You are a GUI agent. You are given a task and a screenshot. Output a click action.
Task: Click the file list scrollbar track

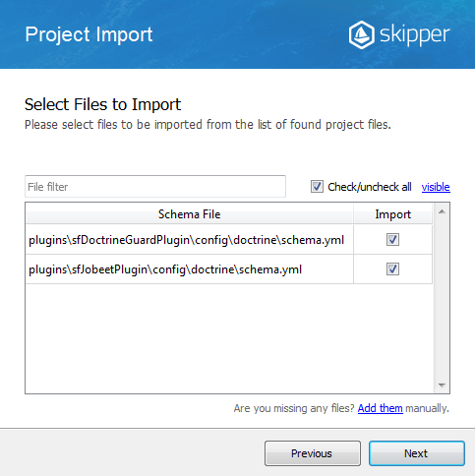point(442,298)
